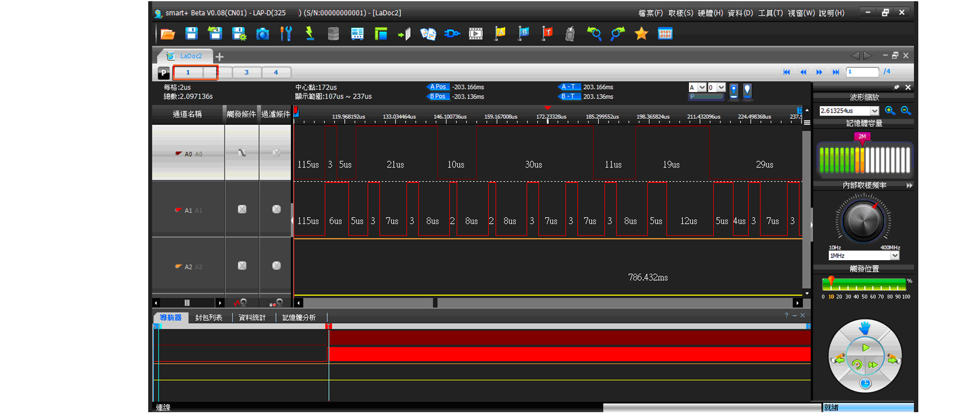Click the logic gate icon in toolbar

pyautogui.click(x=452, y=34)
